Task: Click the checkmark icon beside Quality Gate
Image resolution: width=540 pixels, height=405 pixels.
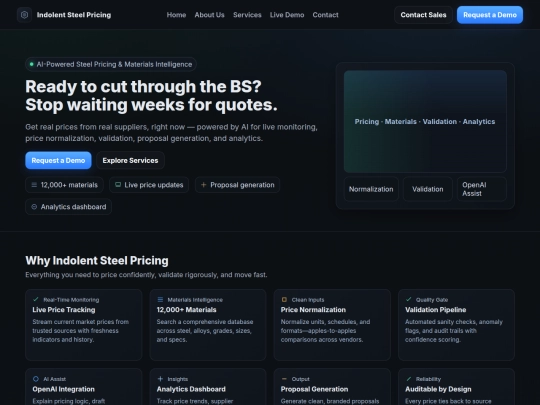Action: click(408, 299)
